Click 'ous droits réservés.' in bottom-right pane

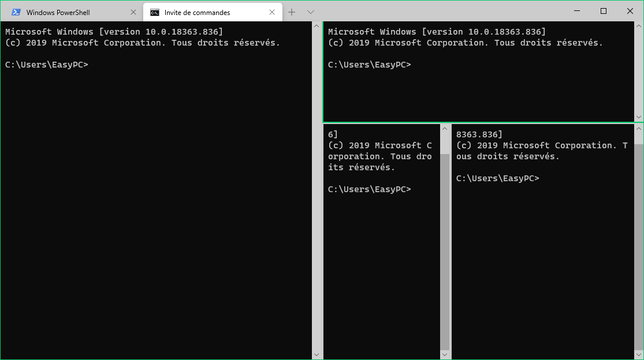point(508,156)
